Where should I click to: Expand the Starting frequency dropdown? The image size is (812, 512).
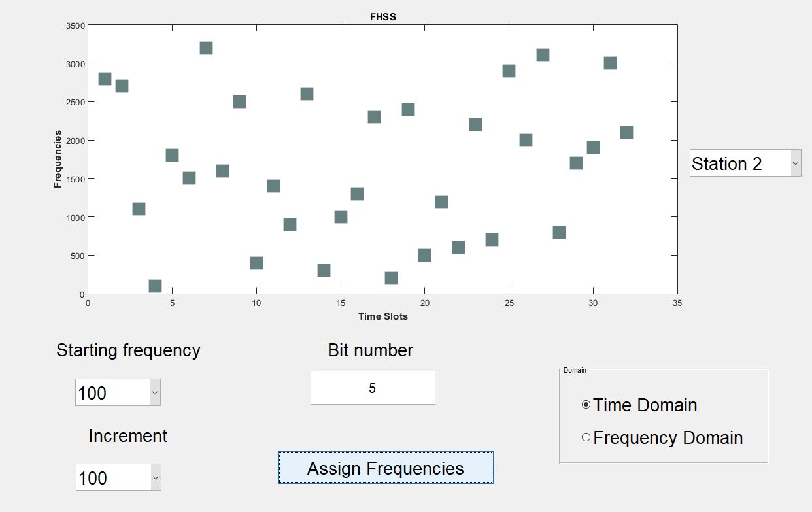pos(118,392)
